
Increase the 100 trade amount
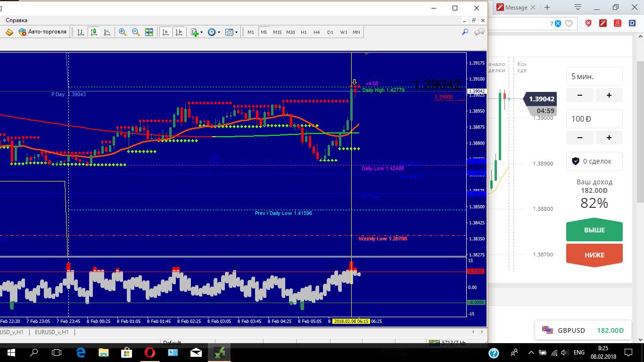(x=609, y=138)
